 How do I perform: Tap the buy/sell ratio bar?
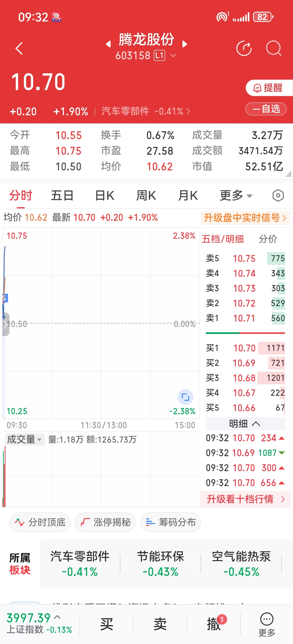tap(245, 333)
